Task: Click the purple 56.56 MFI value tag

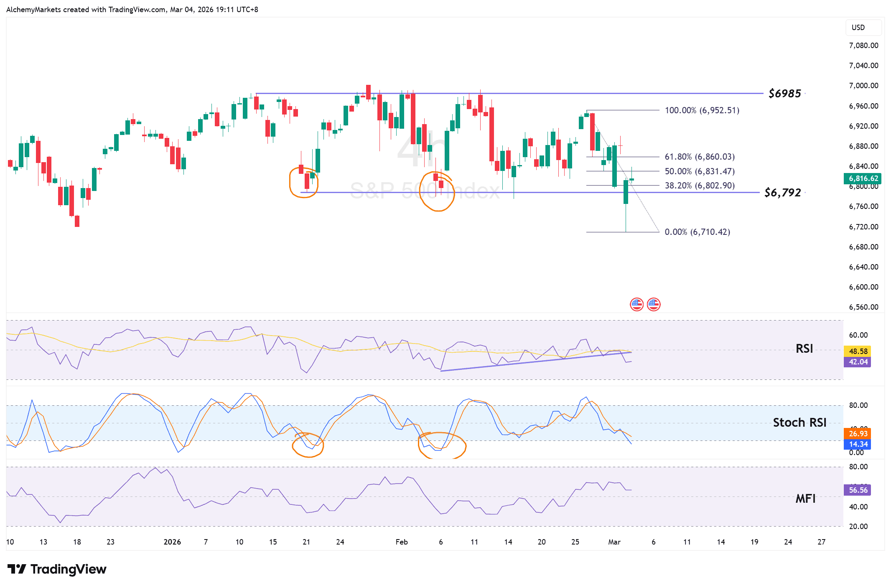Action: [x=857, y=490]
